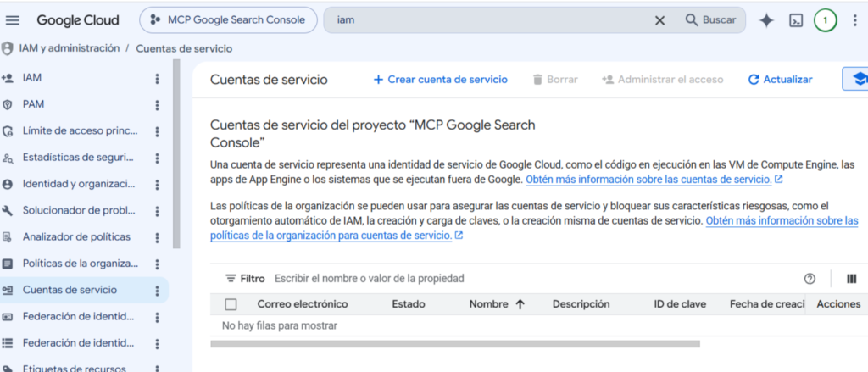
Task: Open Analizador de políticas sidebar item
Action: tap(76, 237)
